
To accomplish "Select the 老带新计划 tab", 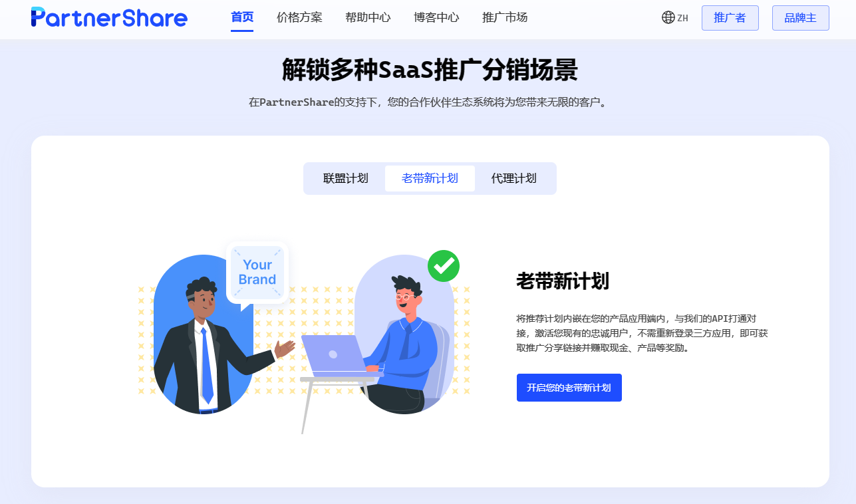I will tap(430, 179).
